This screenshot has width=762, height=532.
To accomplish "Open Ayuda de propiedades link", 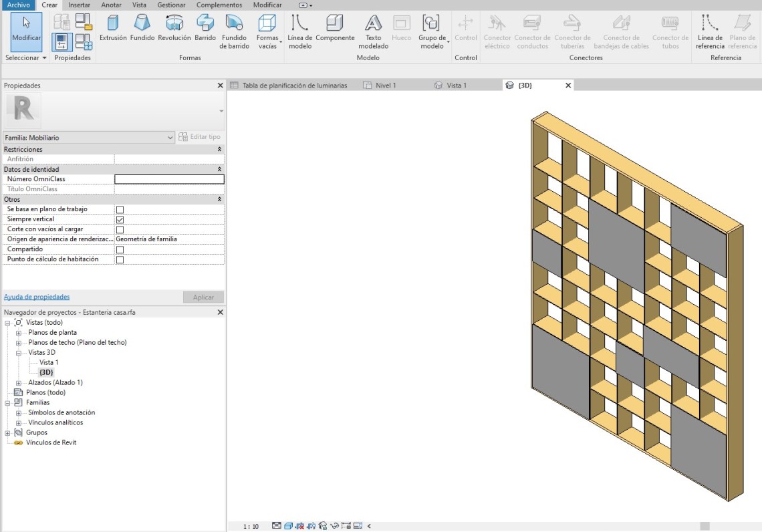I will pos(37,297).
